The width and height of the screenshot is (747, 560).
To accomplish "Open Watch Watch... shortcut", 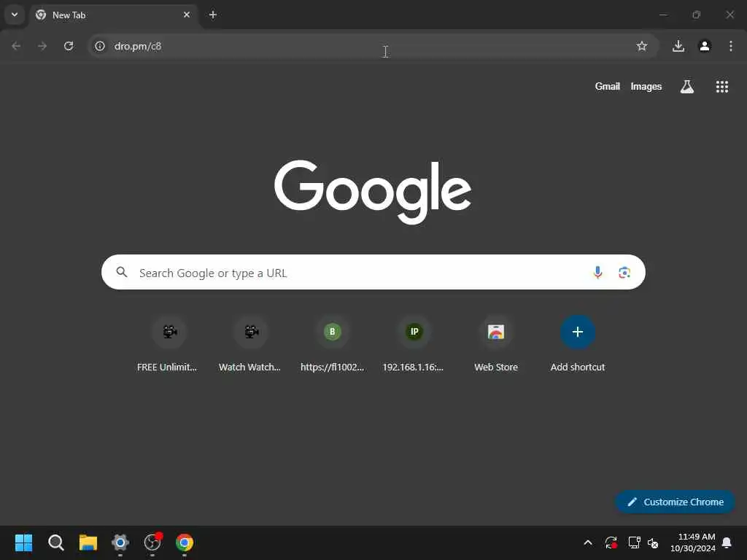I will tap(249, 344).
